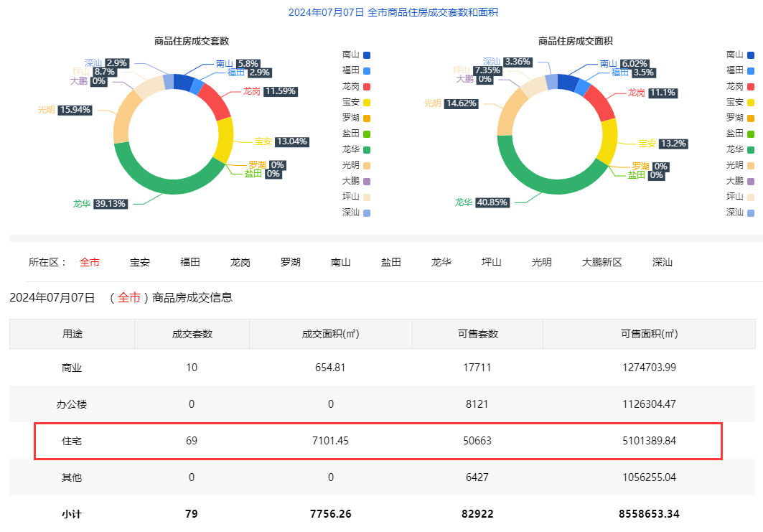This screenshot has width=763, height=532.
Task: Click the 坪山 district filter link
Action: click(492, 263)
